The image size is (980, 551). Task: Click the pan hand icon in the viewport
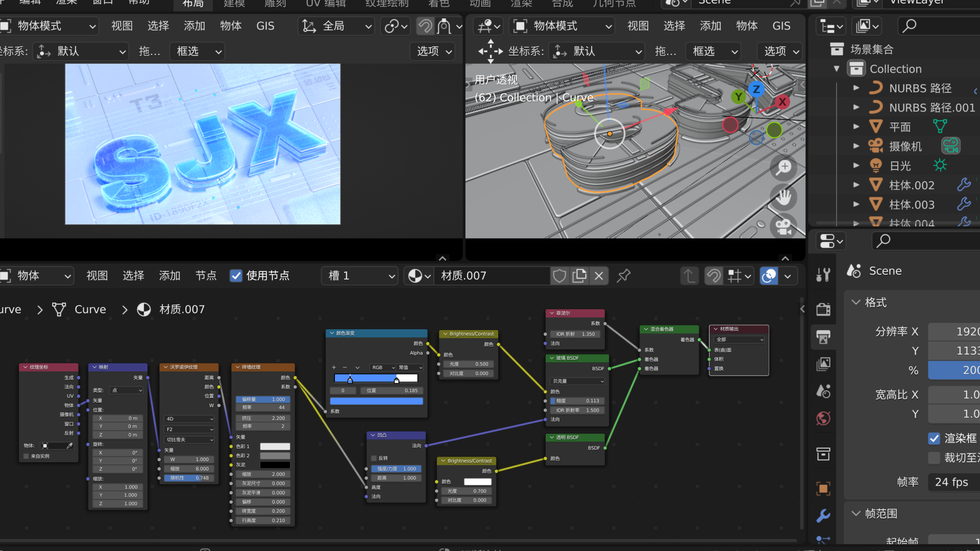click(784, 197)
